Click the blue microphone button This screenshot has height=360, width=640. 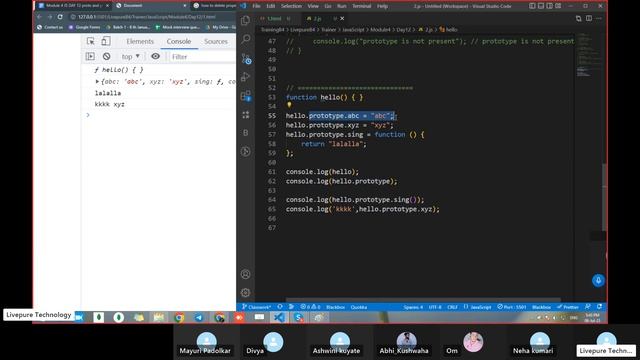pyautogui.click(x=598, y=280)
